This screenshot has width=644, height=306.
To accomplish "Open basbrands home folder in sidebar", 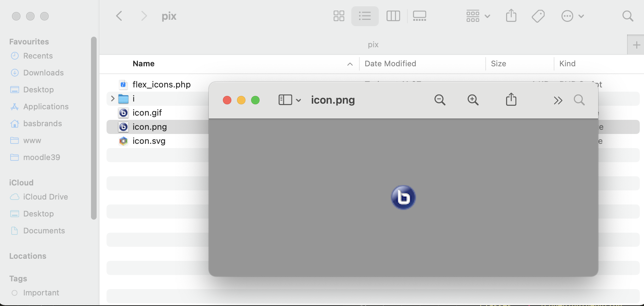I will coord(42,123).
